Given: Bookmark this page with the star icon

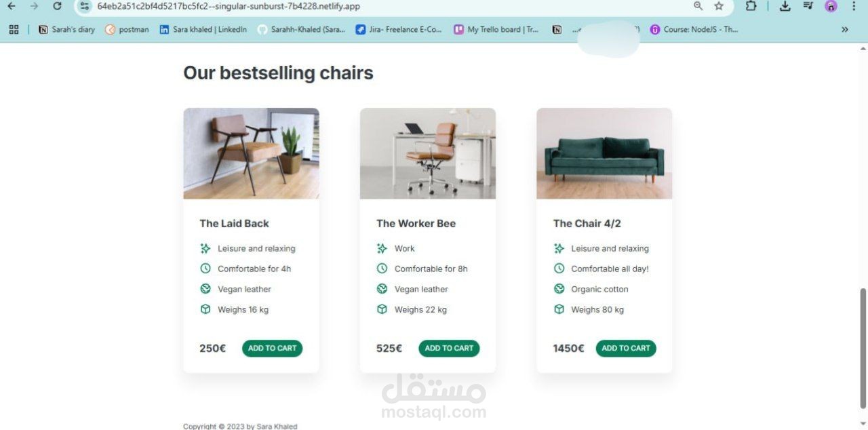Looking at the screenshot, I should click(x=719, y=6).
